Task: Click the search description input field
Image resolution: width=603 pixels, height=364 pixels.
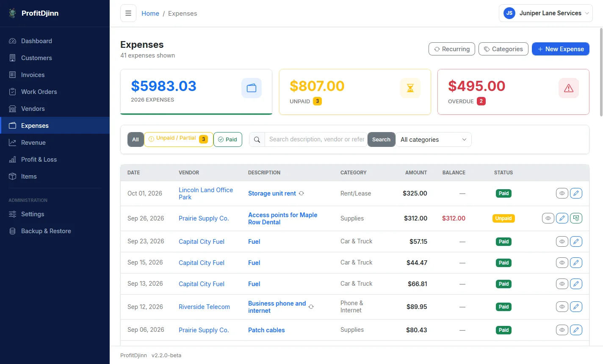Action: (x=316, y=140)
